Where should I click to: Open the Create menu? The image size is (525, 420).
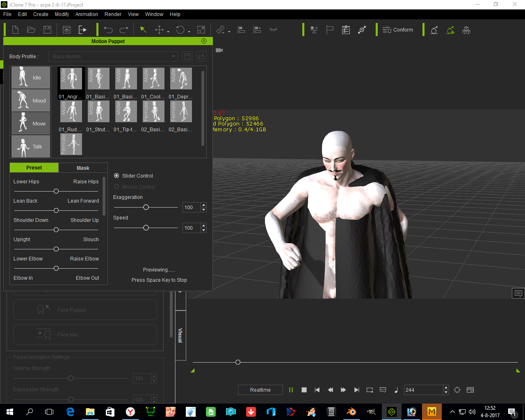pyautogui.click(x=41, y=14)
